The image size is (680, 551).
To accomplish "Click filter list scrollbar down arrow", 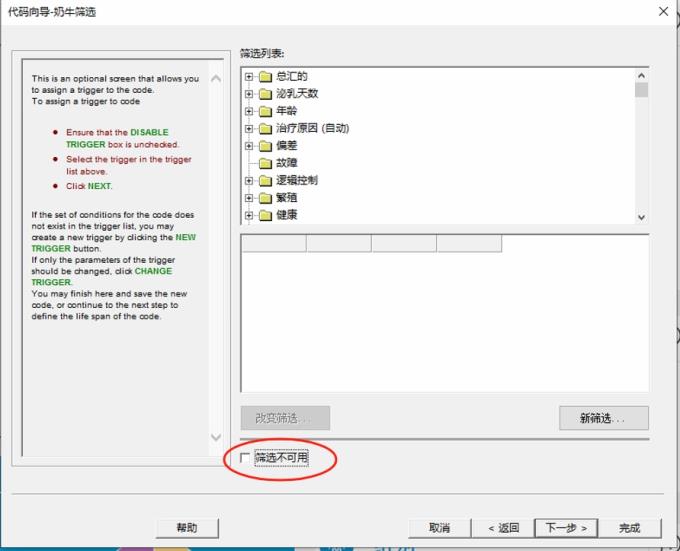I will (x=641, y=217).
